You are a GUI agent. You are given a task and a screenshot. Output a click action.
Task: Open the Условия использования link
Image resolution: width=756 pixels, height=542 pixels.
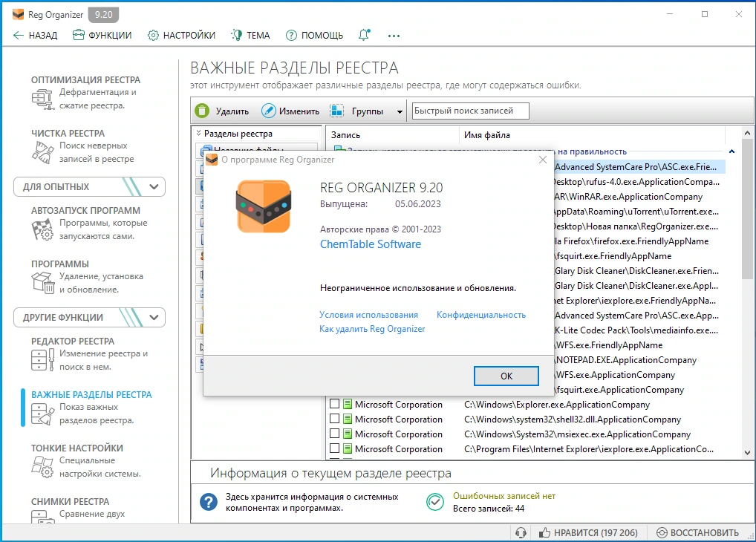pyautogui.click(x=368, y=314)
